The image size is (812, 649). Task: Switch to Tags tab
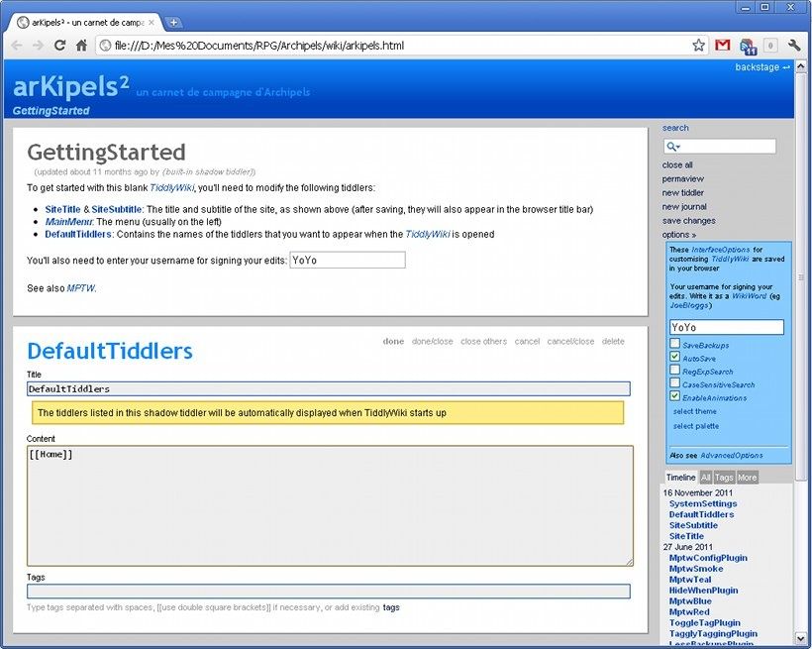point(724,478)
